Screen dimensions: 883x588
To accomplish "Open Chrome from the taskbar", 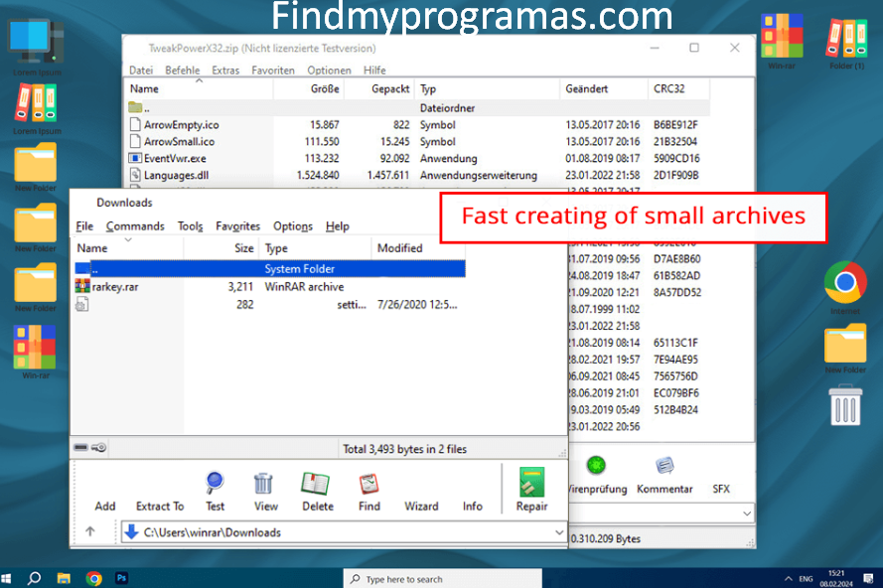I will tap(94, 577).
